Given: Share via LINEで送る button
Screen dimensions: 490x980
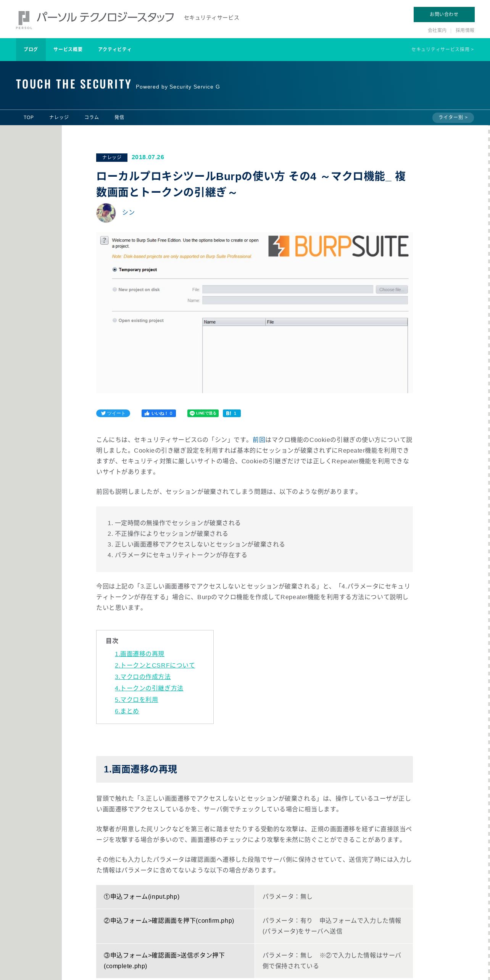Looking at the screenshot, I should pyautogui.click(x=203, y=413).
